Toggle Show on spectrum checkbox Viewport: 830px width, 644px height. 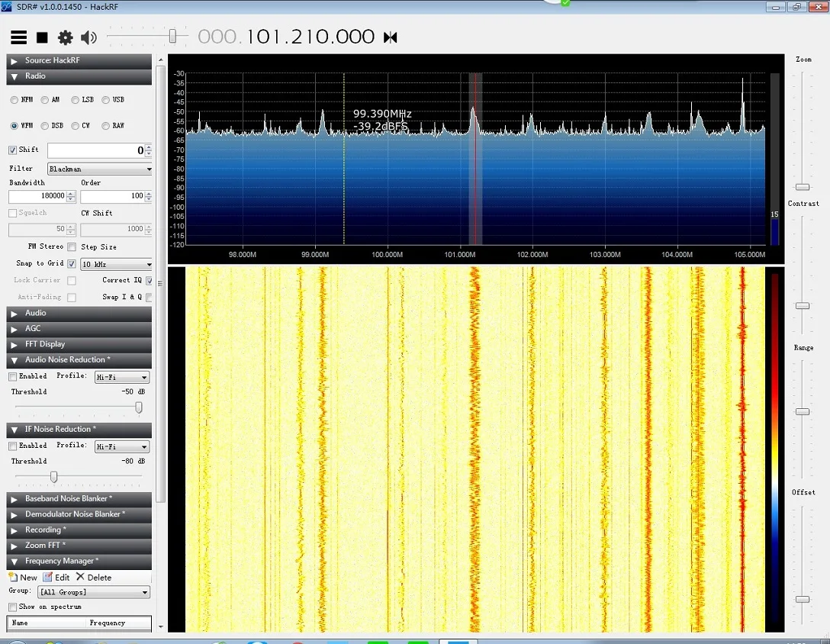(13, 607)
